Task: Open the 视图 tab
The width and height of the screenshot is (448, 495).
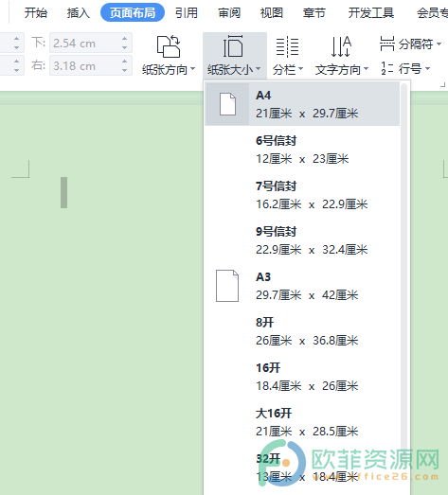Action: (x=272, y=13)
